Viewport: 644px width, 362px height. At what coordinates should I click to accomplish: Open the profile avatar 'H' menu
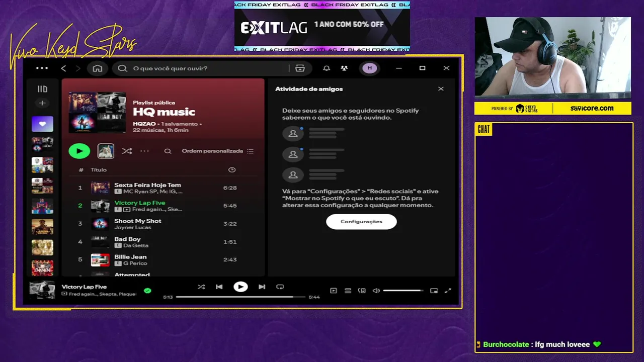pos(370,68)
